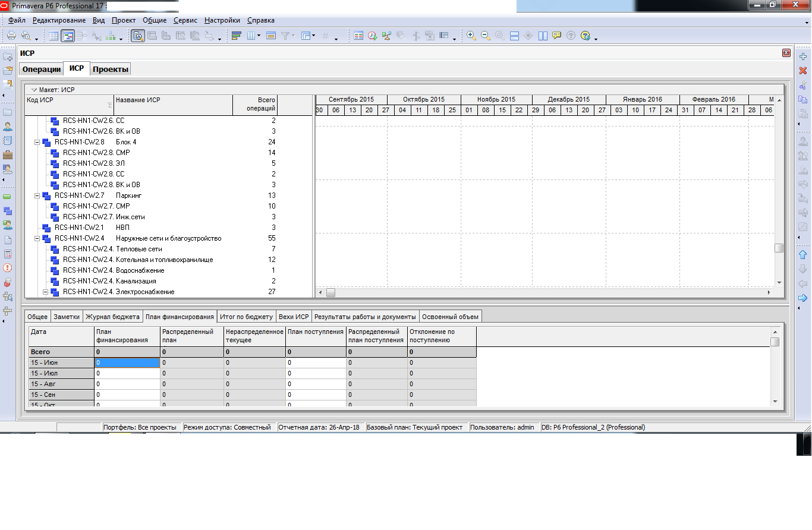Zoom in on the timescale
The image size is (812, 530).
click(x=471, y=36)
